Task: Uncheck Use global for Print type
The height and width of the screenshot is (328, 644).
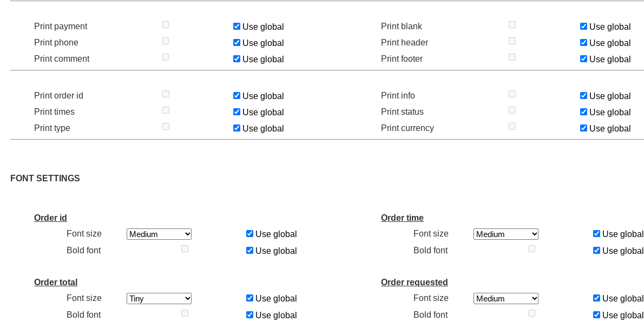Action: click(x=236, y=128)
